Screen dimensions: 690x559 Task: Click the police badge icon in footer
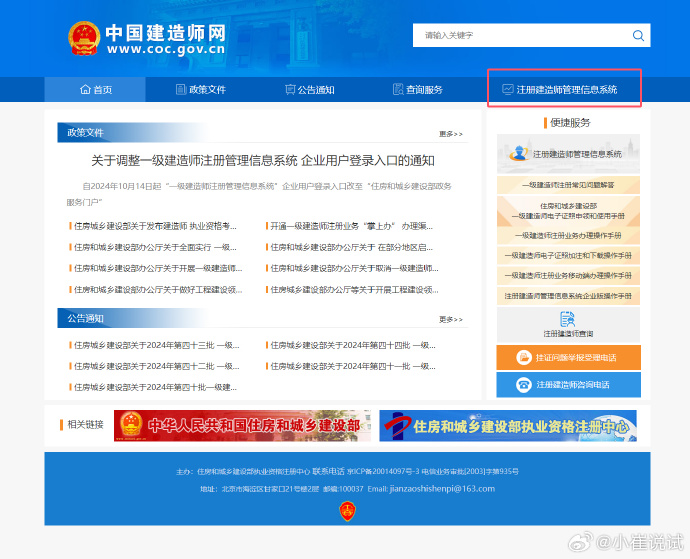pos(347,510)
